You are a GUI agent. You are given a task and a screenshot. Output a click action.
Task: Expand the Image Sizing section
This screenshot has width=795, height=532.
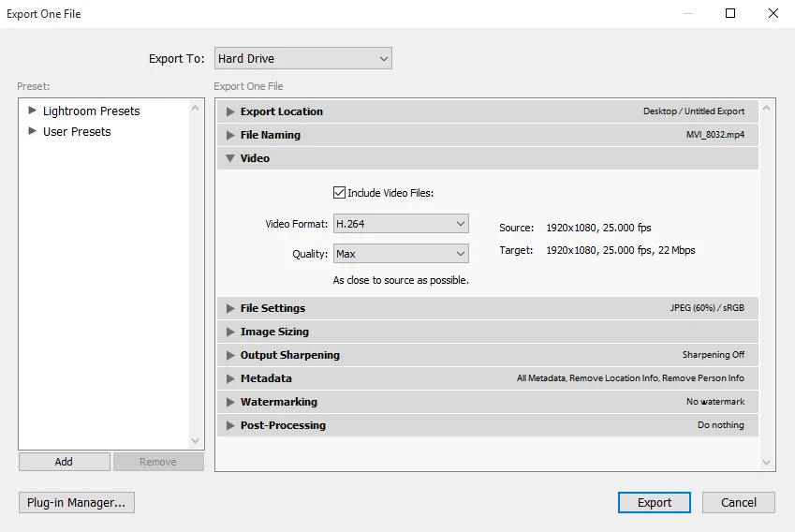(230, 332)
